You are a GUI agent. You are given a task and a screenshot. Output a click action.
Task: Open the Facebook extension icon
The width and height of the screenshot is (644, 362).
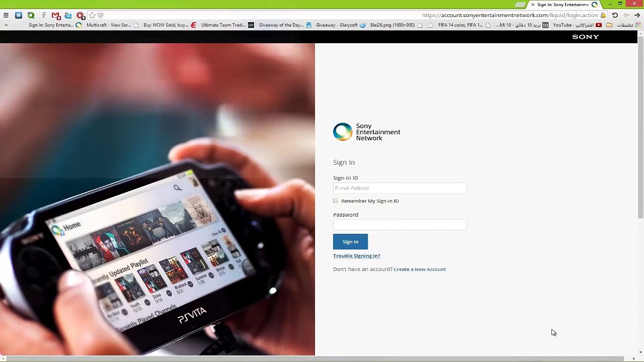[44, 15]
